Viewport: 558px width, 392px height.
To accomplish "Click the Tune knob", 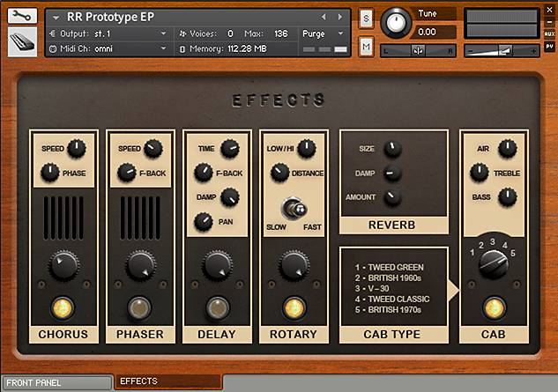I will tap(396, 23).
